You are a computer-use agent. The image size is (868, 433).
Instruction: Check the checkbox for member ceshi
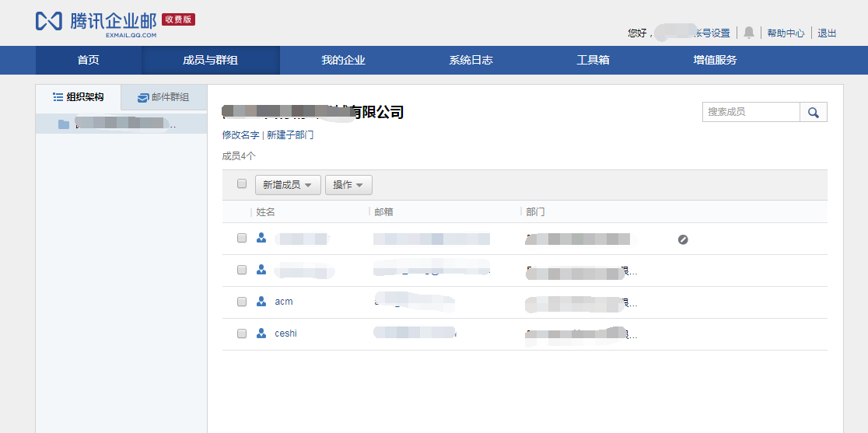coord(242,333)
